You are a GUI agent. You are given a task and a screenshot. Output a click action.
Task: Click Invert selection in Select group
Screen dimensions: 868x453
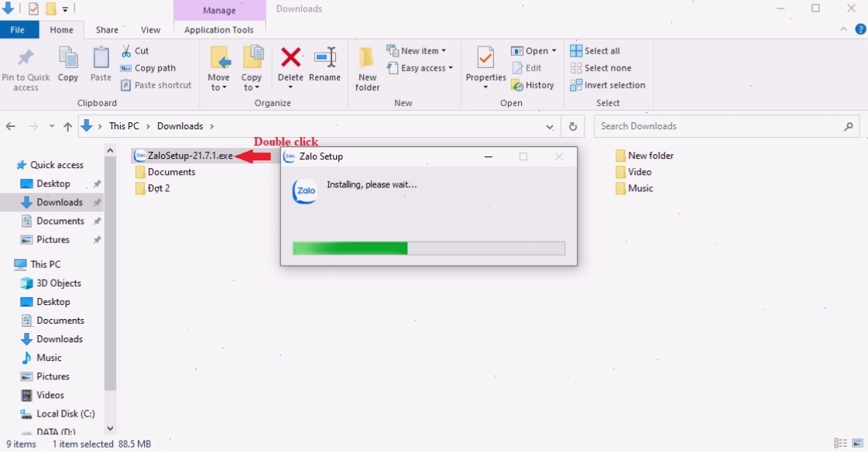(x=608, y=85)
